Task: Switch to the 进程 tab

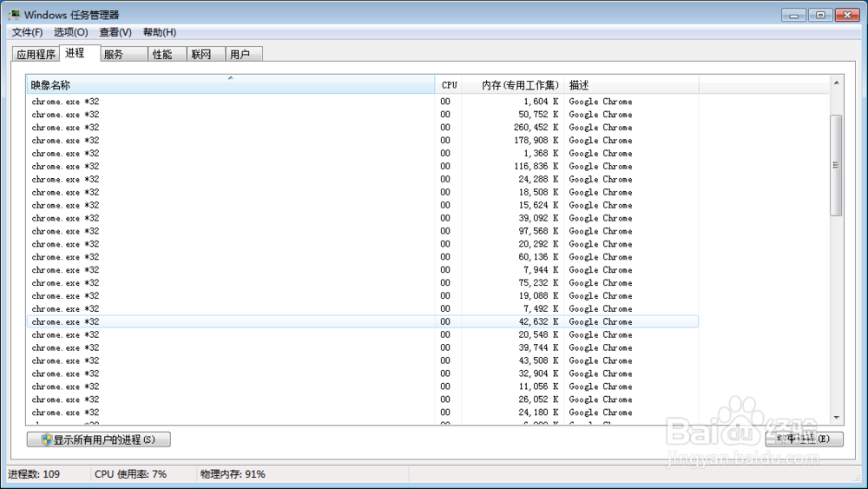Action: tap(79, 53)
